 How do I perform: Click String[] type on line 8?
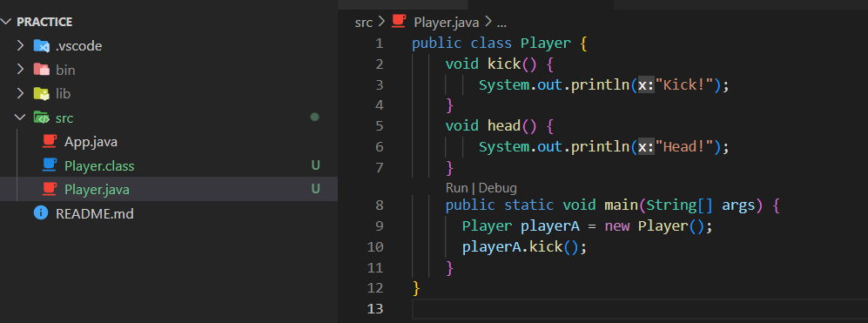[x=680, y=205]
